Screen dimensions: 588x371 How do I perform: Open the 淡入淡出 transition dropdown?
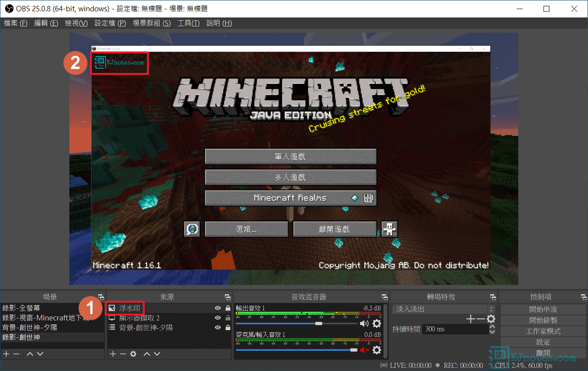(443, 309)
